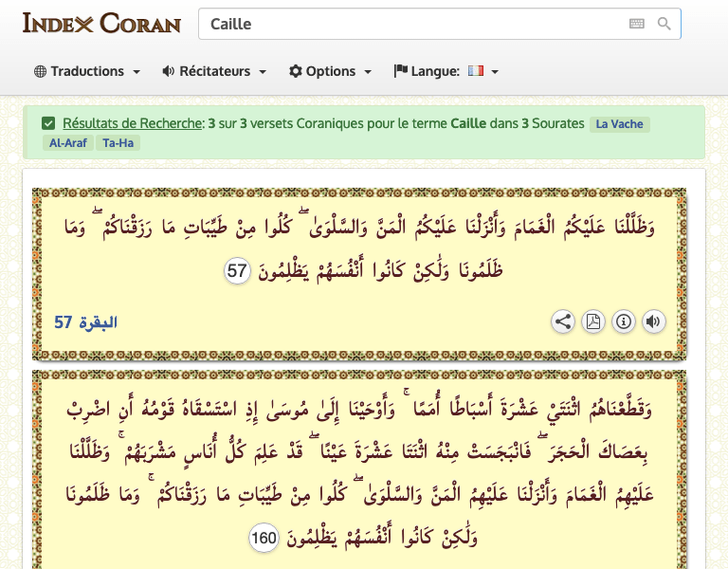Expand the Traductions dropdown
The width and height of the screenshot is (728, 569).
pyautogui.click(x=87, y=71)
